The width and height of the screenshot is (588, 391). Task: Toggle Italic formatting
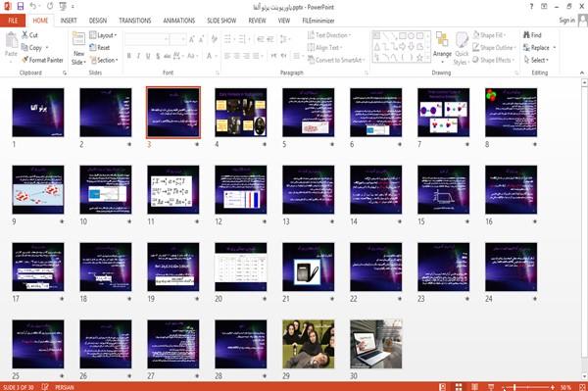138,56
